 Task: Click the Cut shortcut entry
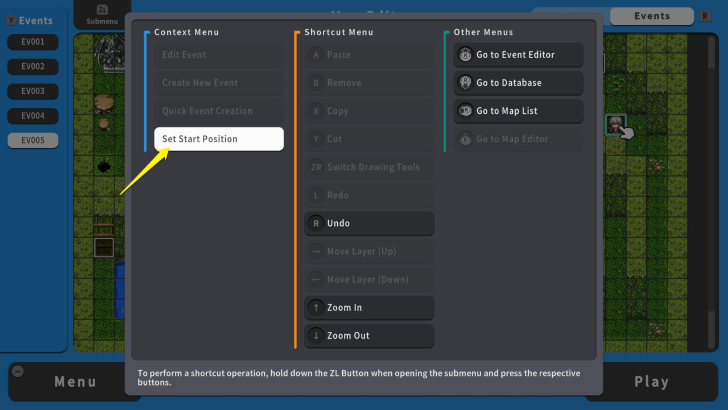click(x=369, y=139)
